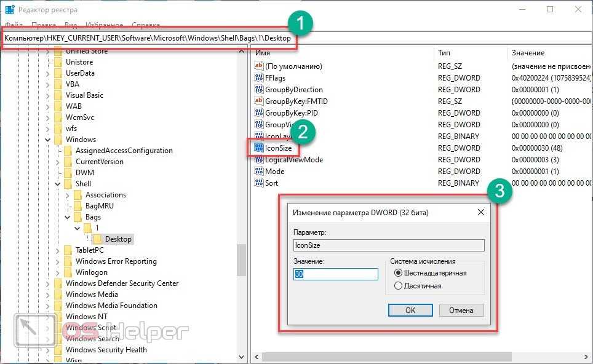Click the values pane horizontal scrollbar
The image size is (593, 364).
click(x=386, y=357)
